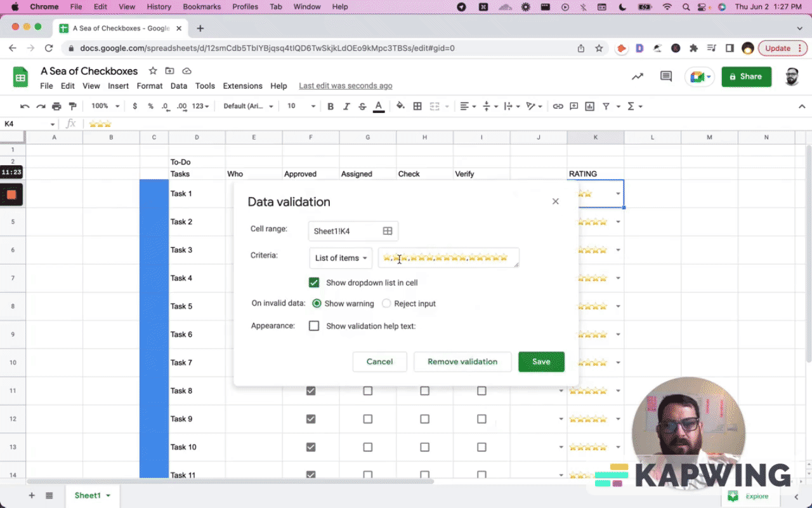The height and width of the screenshot is (508, 812).
Task: Click Remove validation button
Action: 462,361
